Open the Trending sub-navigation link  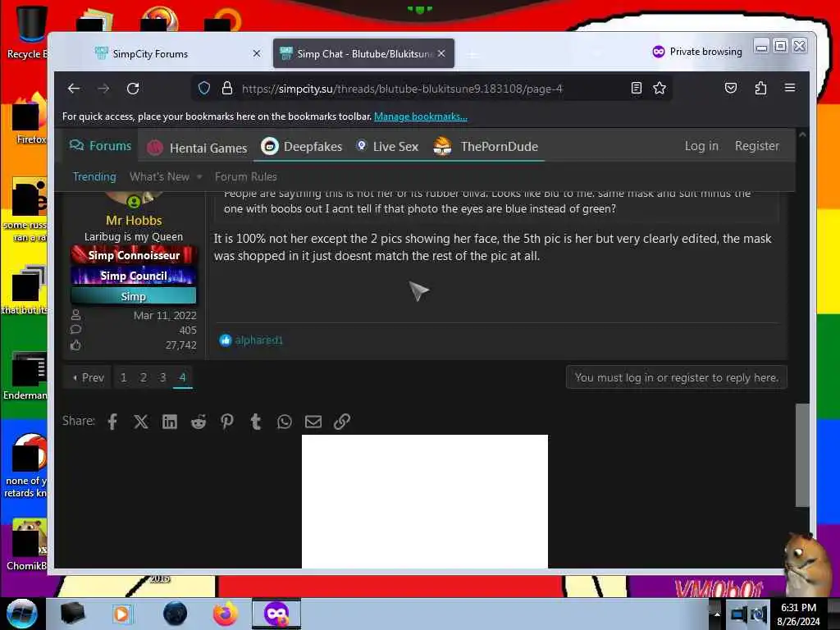tap(94, 177)
